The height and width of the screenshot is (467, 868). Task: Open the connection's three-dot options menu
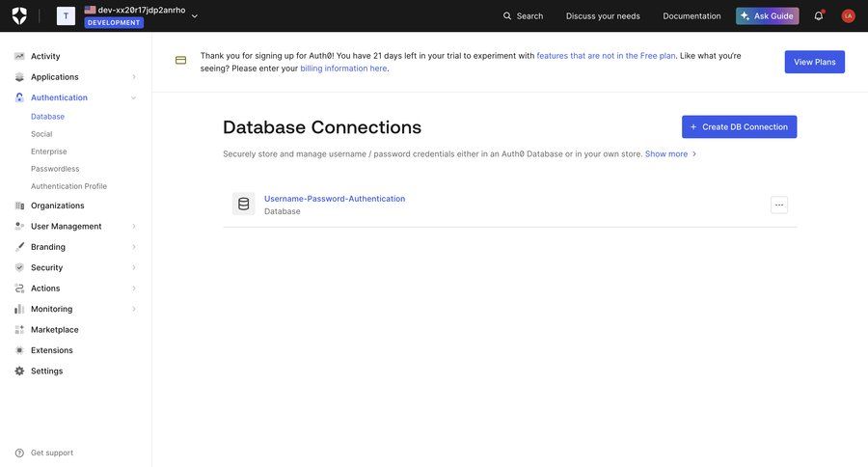pyautogui.click(x=779, y=205)
